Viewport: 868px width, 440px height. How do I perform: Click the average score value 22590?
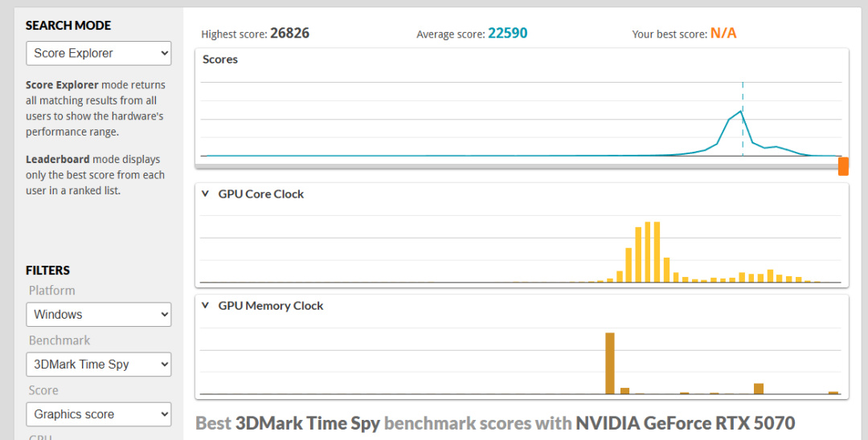pyautogui.click(x=507, y=34)
